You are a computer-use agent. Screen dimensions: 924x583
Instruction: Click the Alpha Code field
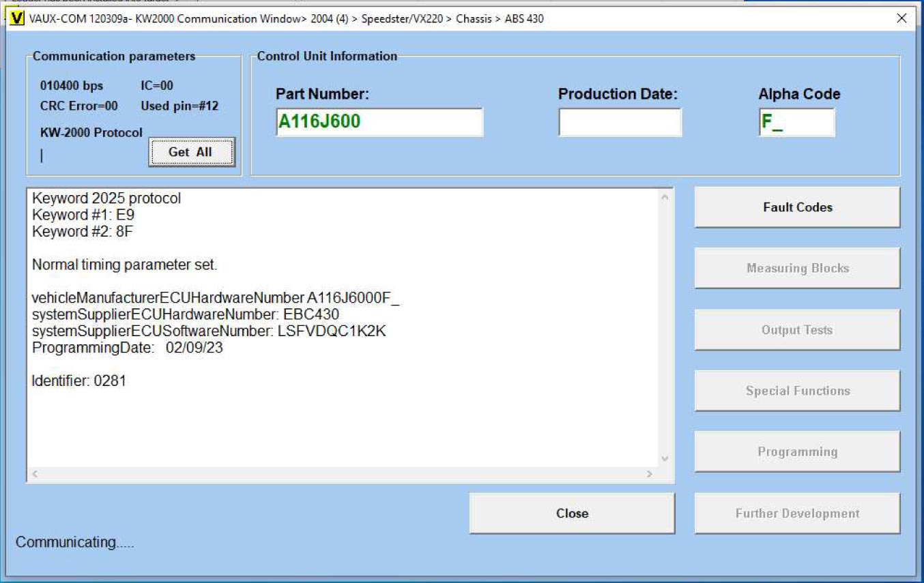[796, 123]
